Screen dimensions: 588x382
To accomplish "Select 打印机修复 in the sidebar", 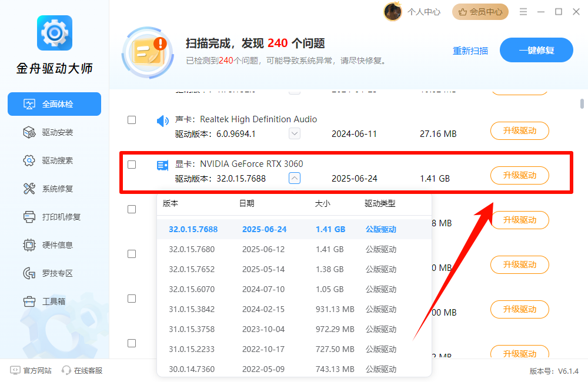I will [54, 217].
